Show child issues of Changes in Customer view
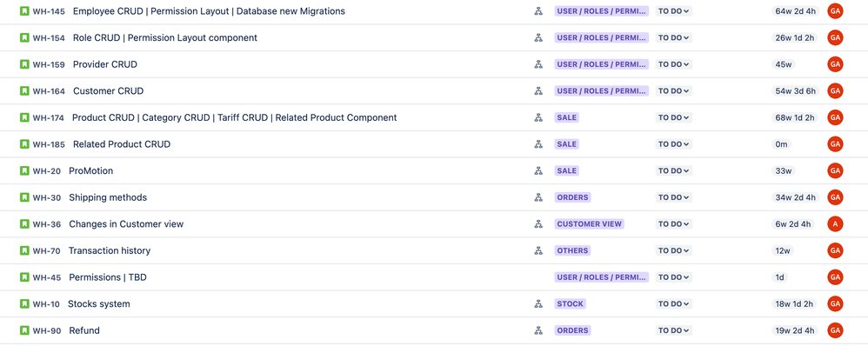 [x=538, y=223]
